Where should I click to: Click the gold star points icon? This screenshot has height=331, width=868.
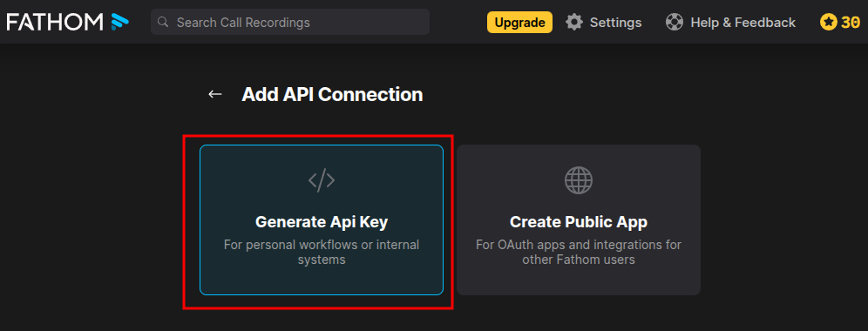coord(828,22)
